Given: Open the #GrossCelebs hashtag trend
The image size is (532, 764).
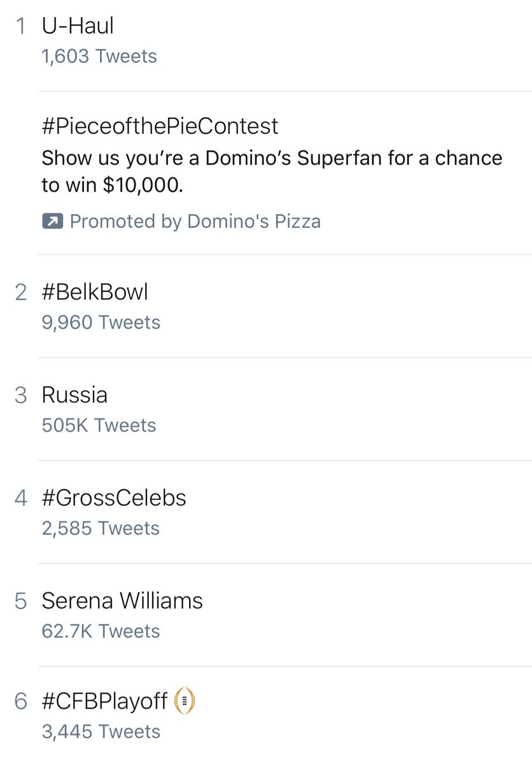Looking at the screenshot, I should 114,497.
